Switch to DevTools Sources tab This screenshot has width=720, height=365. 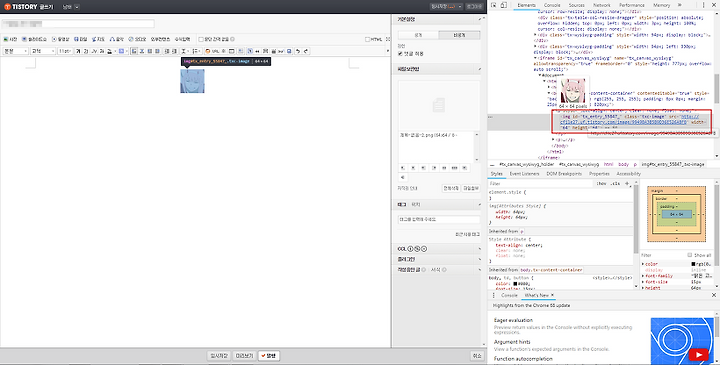click(577, 5)
